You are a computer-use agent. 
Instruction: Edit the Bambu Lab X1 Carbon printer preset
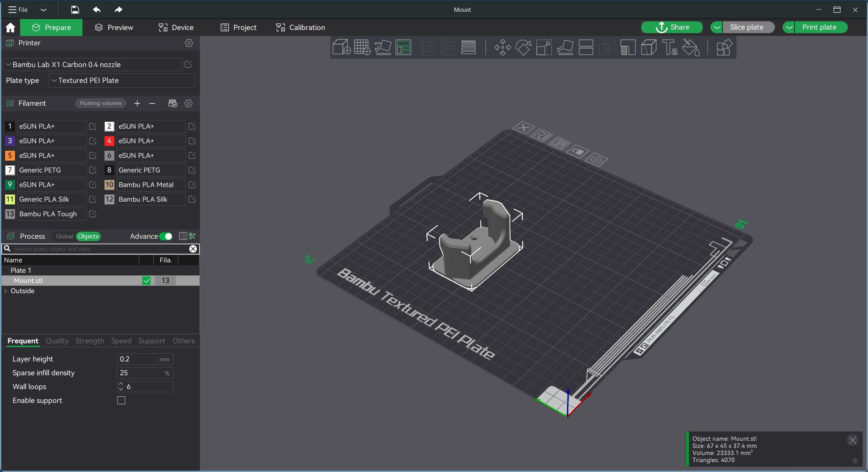pyautogui.click(x=188, y=64)
